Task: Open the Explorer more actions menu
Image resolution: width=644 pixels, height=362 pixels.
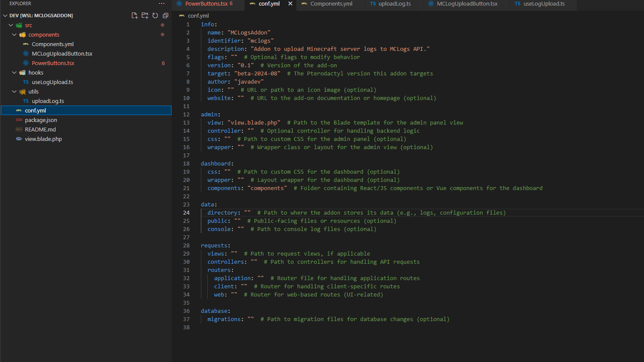Action: (x=162, y=3)
